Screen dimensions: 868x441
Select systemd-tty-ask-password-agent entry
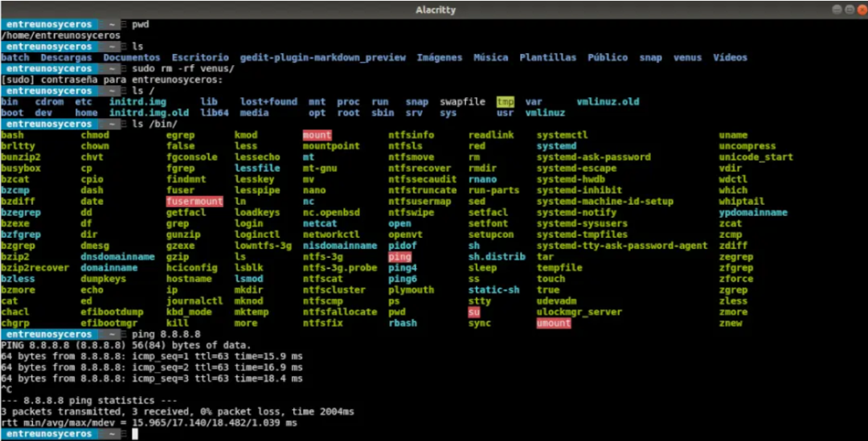click(622, 246)
